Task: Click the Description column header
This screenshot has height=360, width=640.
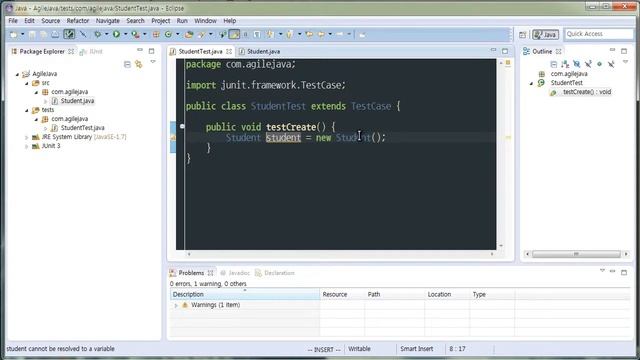Action: (245, 294)
